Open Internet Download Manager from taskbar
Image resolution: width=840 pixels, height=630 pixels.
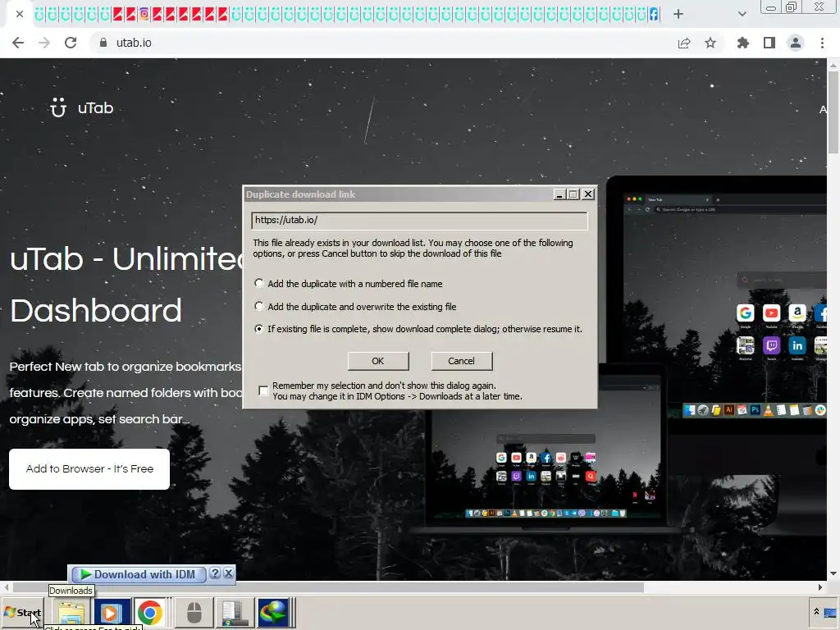[273, 613]
